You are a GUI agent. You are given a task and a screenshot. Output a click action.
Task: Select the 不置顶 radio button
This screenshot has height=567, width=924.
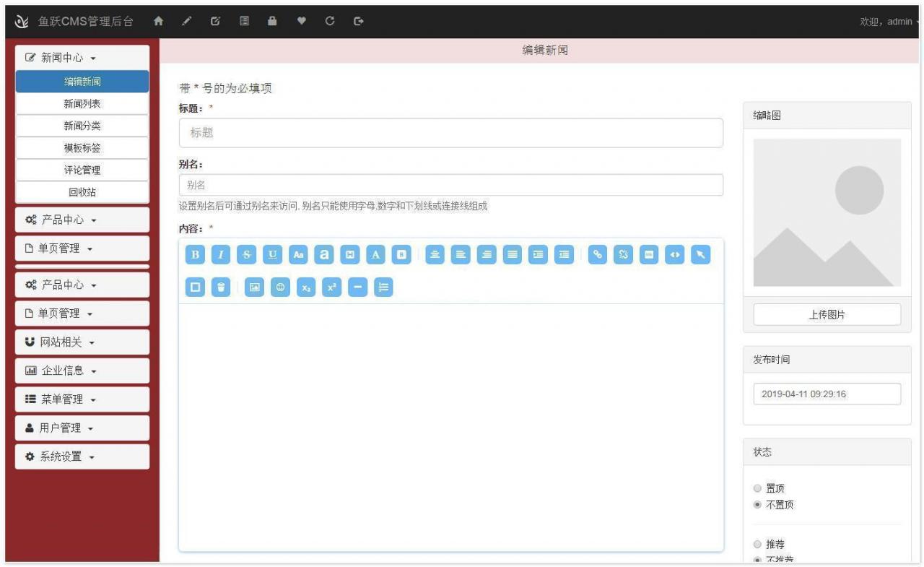pyautogui.click(x=757, y=505)
